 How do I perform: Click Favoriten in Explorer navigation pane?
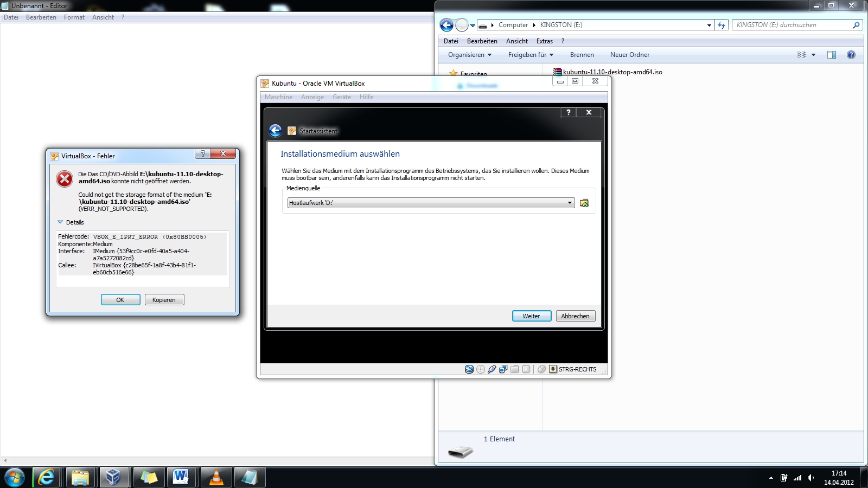pyautogui.click(x=474, y=74)
